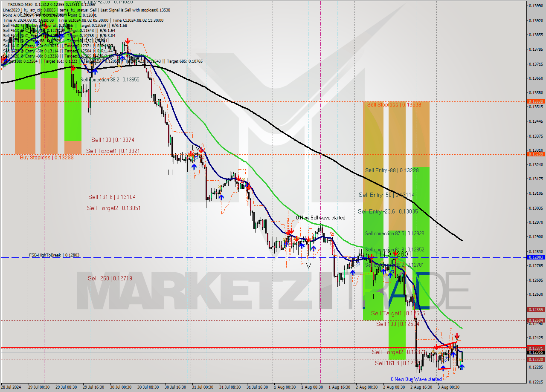Click the black current price 0.12355 tag
Screen dimensions: 546x392
(535, 352)
